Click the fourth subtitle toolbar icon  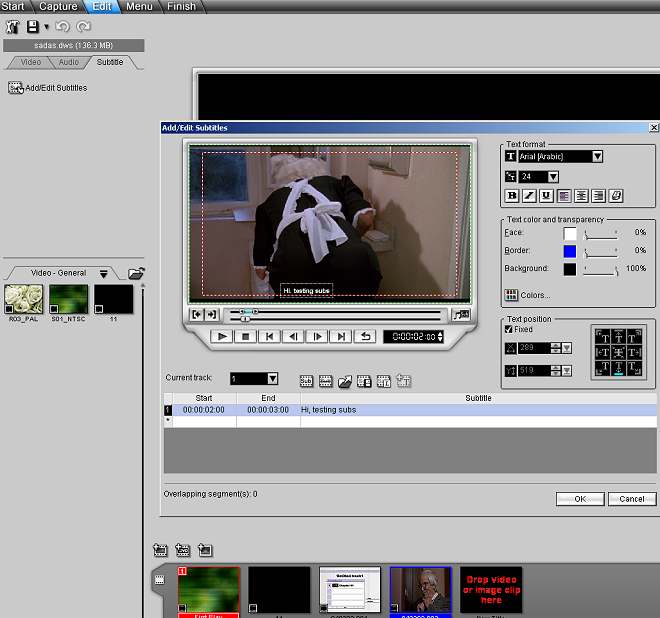(x=364, y=381)
